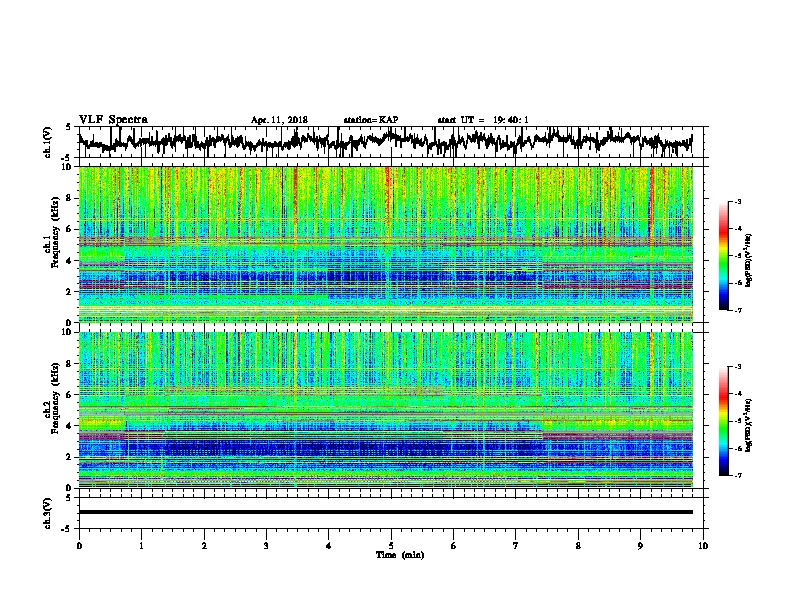Screen dimensions: 792x612
Task: Click inside the ch.1 spectrogram plot
Action: click(x=385, y=244)
